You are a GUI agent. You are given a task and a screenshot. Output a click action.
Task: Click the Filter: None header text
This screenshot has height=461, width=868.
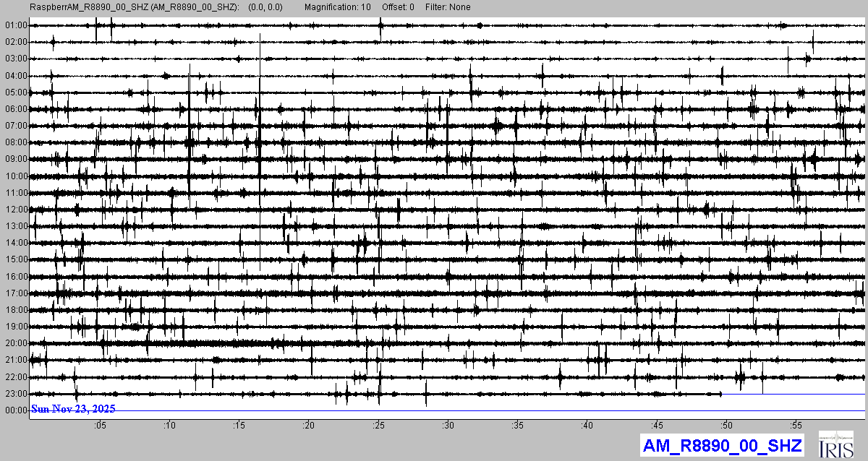point(448,7)
